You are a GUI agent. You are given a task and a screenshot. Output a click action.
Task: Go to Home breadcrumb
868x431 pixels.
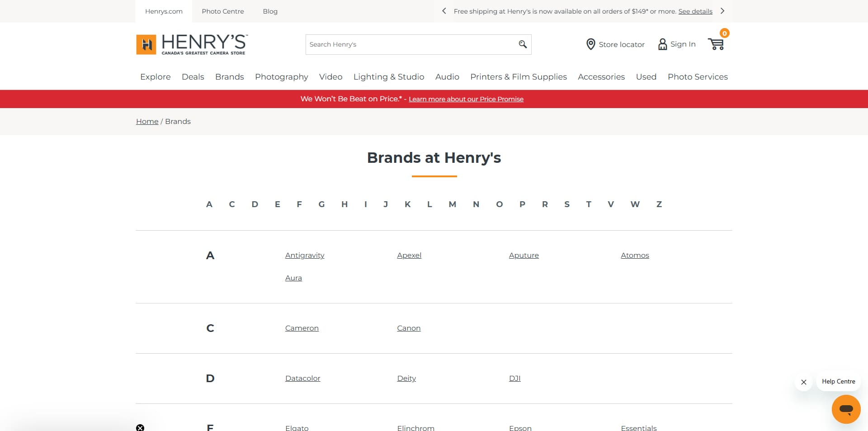[147, 121]
